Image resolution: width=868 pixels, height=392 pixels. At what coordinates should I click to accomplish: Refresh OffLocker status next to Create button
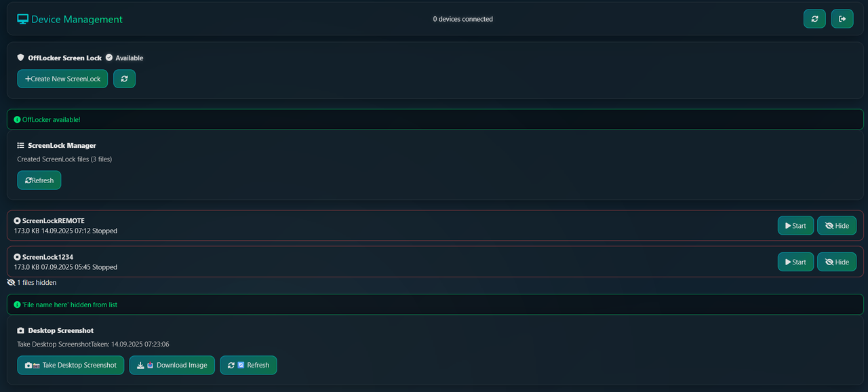pos(124,79)
